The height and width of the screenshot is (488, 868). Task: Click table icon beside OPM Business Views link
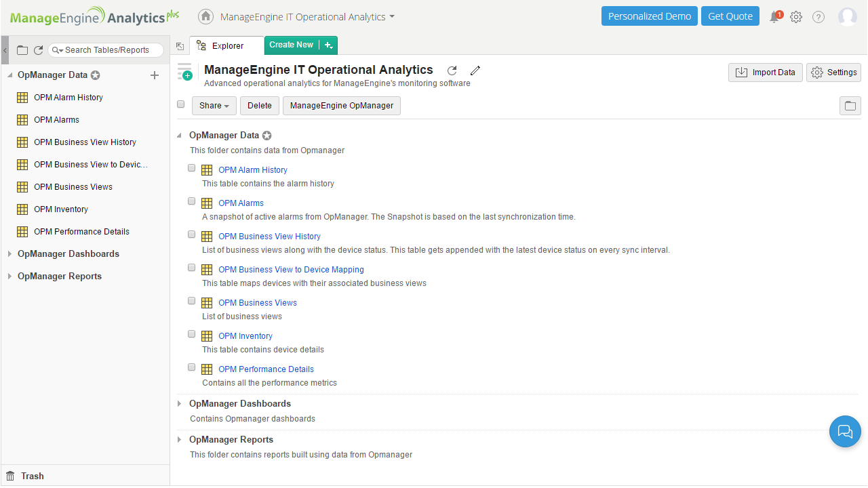coord(208,303)
